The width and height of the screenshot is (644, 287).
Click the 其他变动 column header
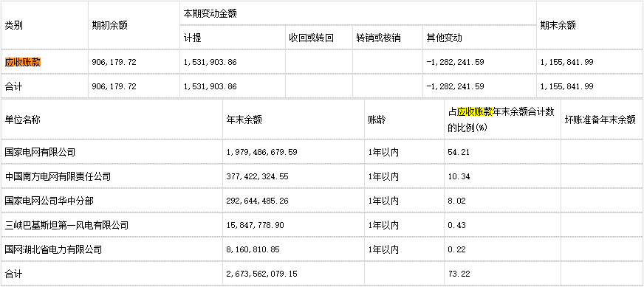444,38
